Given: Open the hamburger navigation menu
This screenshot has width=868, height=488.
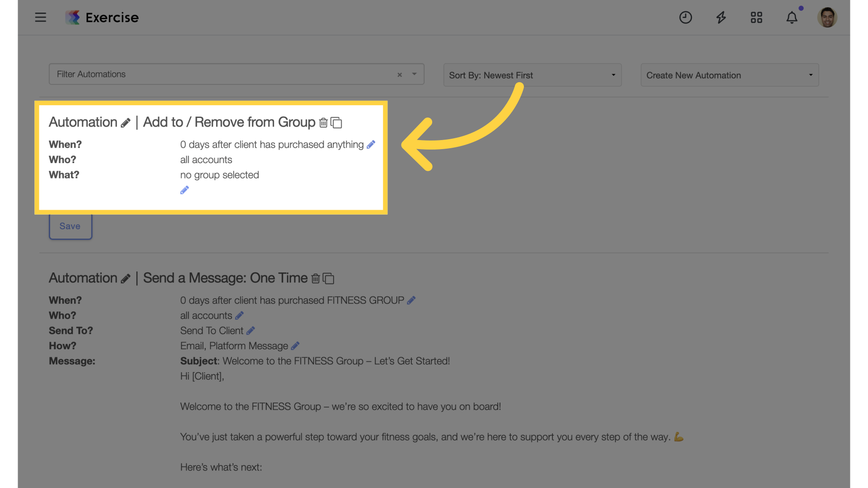Looking at the screenshot, I should pyautogui.click(x=41, y=18).
